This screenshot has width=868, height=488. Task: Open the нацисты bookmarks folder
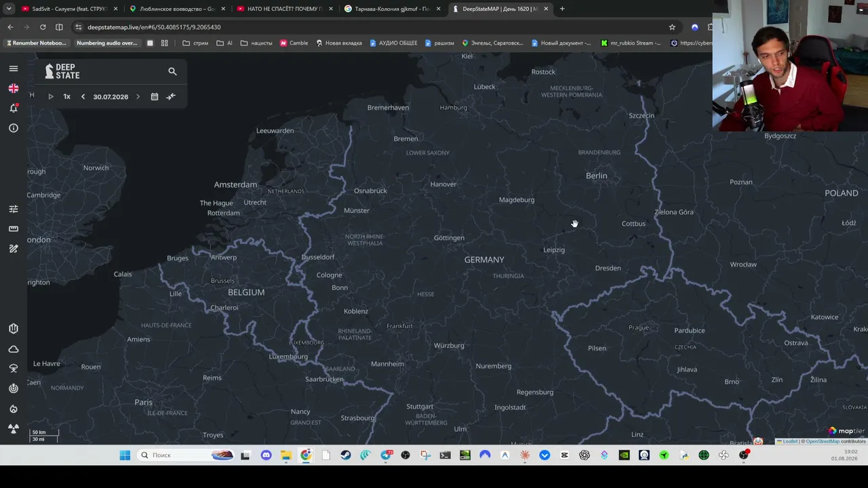coord(256,43)
